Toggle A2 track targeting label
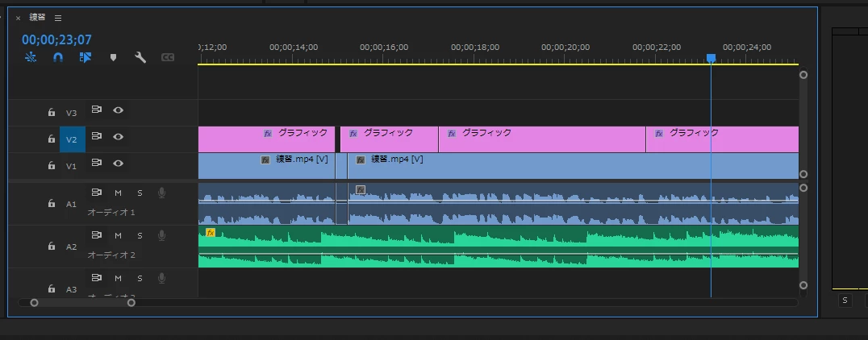 click(x=72, y=247)
